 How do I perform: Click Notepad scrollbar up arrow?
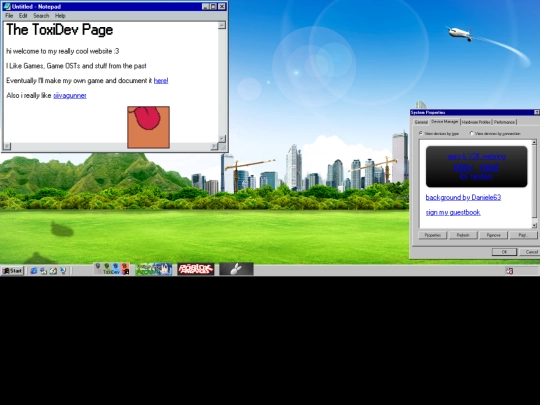click(222, 25)
